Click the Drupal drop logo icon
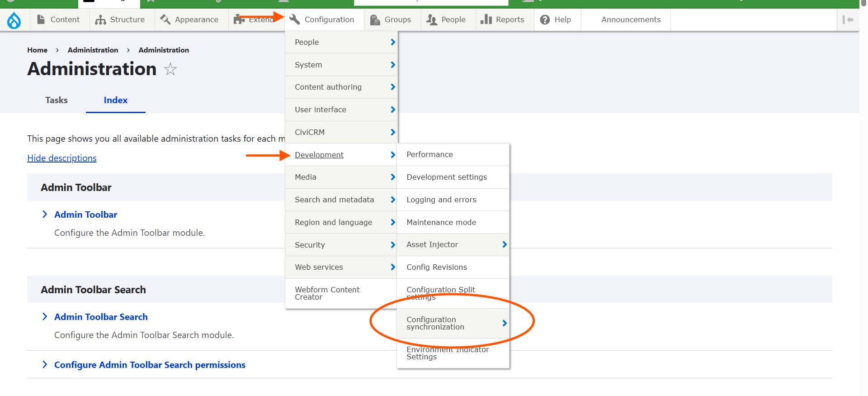The image size is (868, 396). click(x=14, y=20)
